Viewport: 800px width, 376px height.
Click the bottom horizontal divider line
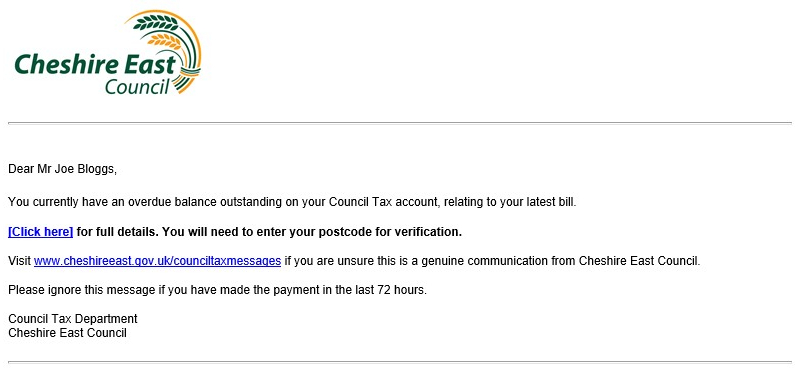click(x=400, y=362)
